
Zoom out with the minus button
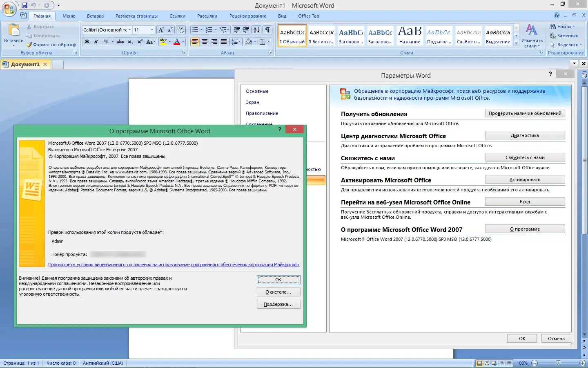(535, 363)
